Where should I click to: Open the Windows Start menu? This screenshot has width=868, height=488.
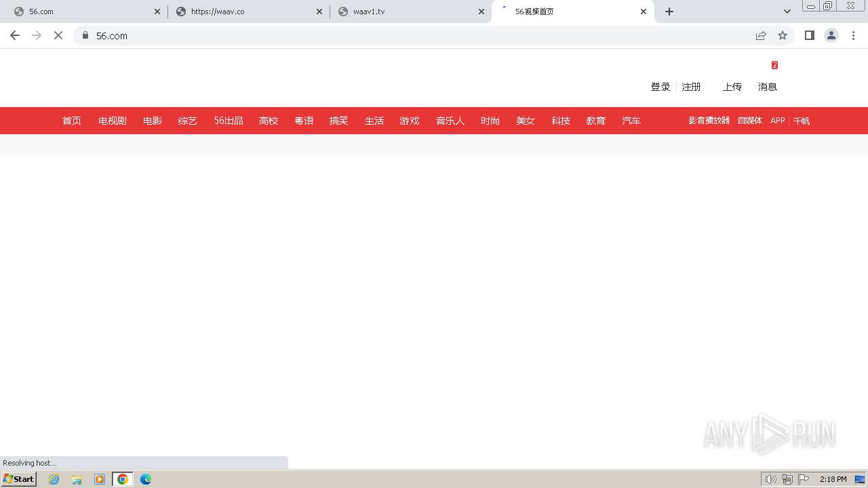[x=19, y=479]
